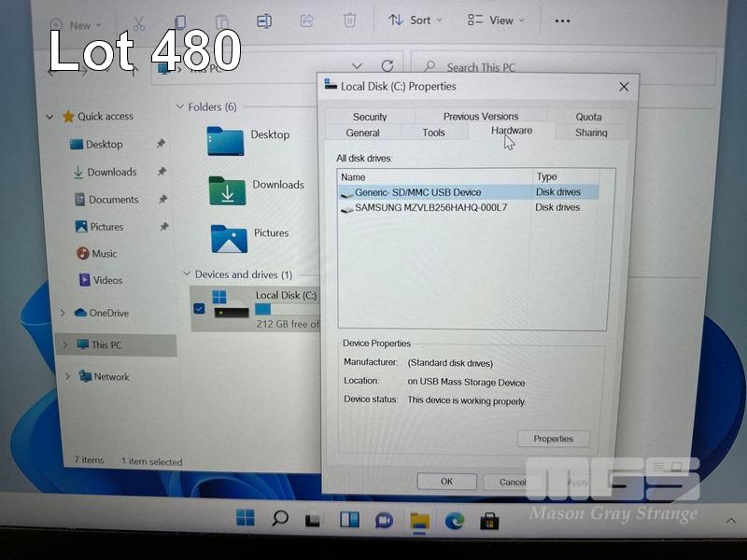Image resolution: width=747 pixels, height=560 pixels.
Task: Click OK in the Properties dialog
Action: (x=446, y=482)
